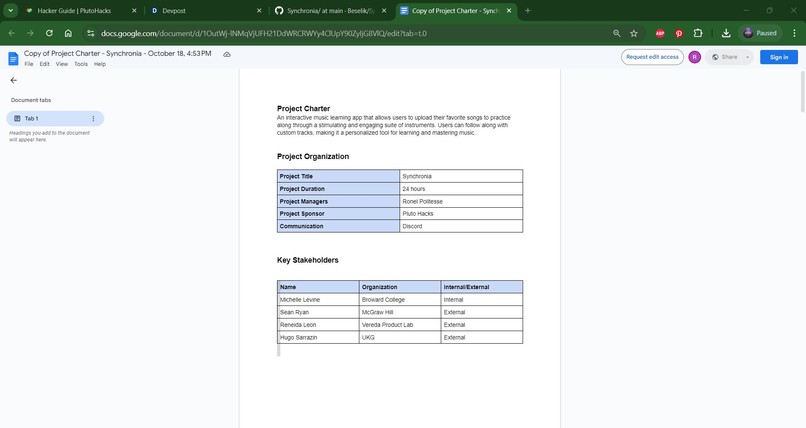Screen dimensions: 806x428
Task: Click the document title text
Action: click(117, 53)
